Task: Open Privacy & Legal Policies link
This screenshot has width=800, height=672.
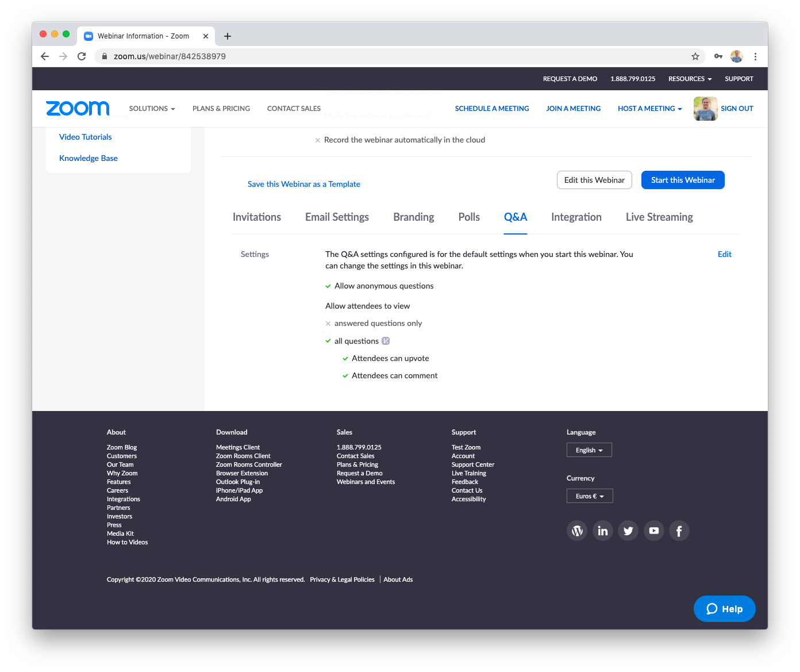Action: click(342, 579)
